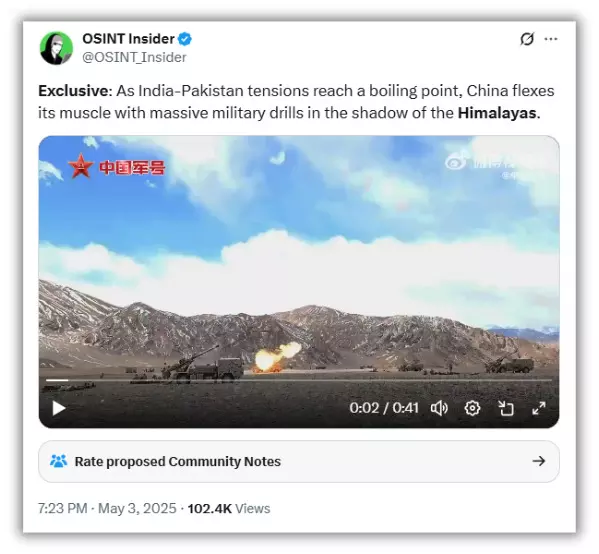Open the Grok explain-post icon

click(527, 39)
